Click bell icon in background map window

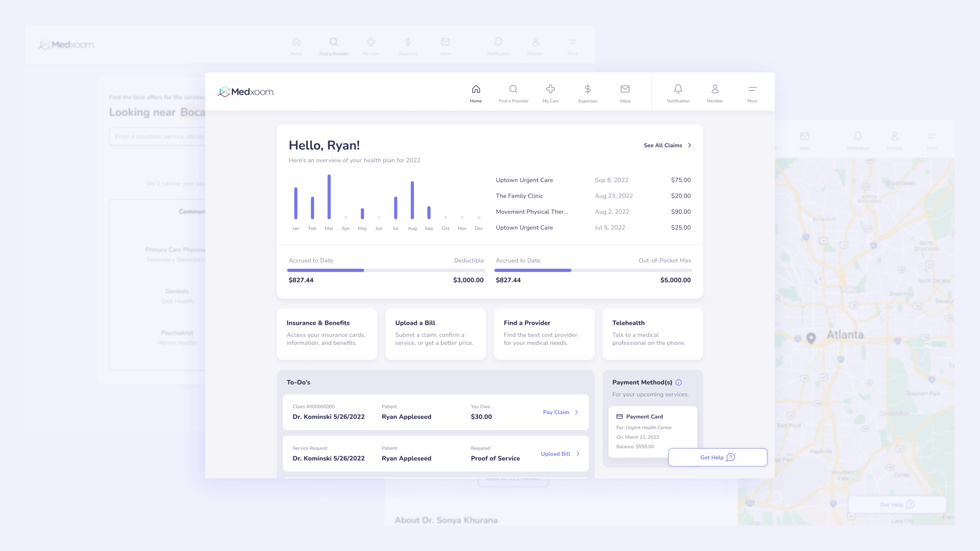[857, 136]
